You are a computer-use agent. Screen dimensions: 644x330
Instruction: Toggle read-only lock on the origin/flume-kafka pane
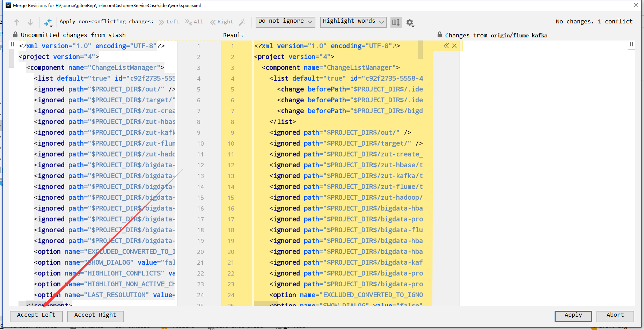pos(440,35)
